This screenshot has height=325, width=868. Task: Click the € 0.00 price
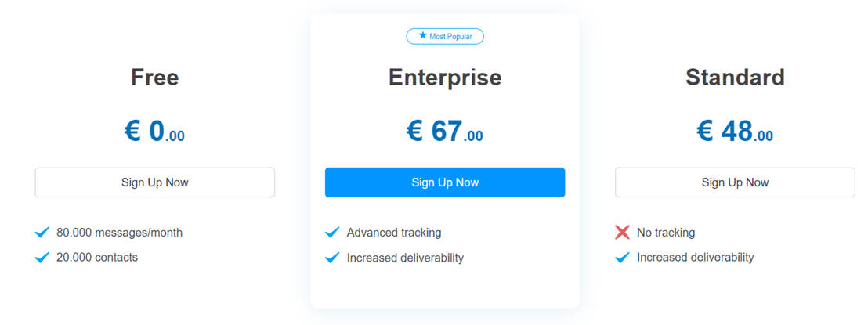(155, 132)
